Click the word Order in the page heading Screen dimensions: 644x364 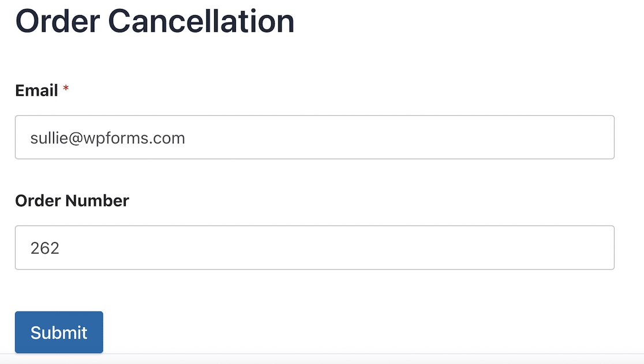(57, 21)
